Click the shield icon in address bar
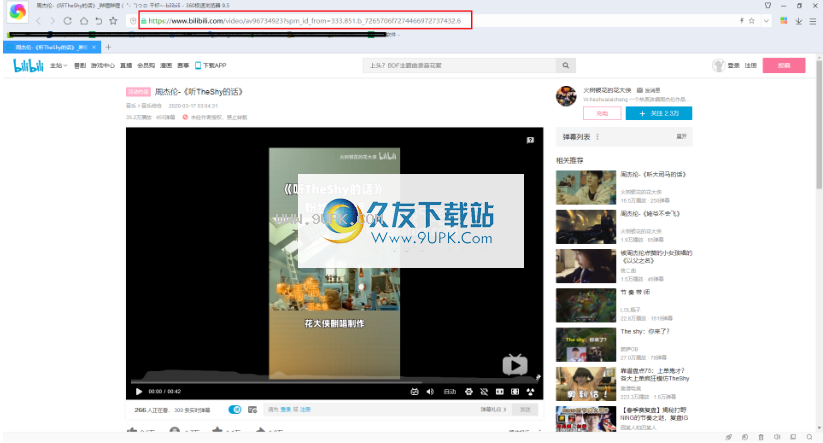This screenshot has width=823, height=443. point(133,21)
